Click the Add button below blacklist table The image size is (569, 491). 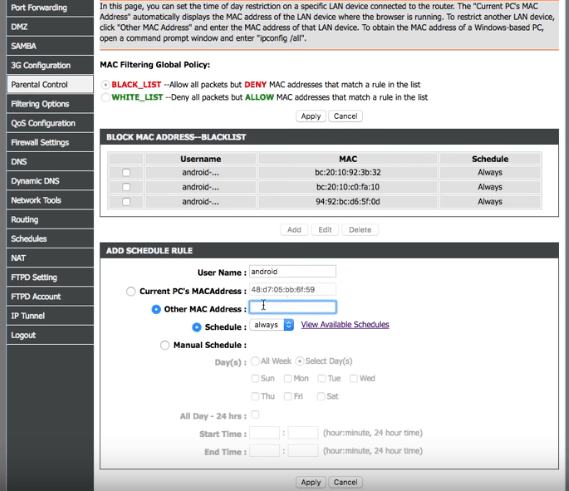pyautogui.click(x=294, y=230)
